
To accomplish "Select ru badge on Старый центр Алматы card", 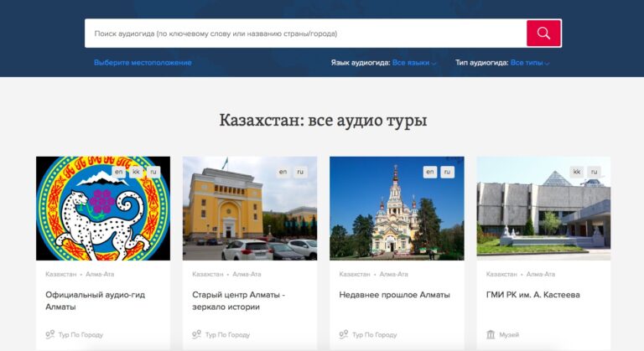I will click(x=300, y=172).
